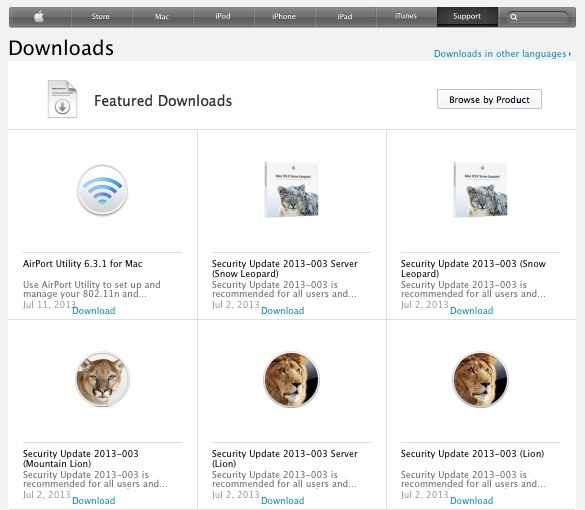
Task: Click the Downloads page title
Action: tap(61, 48)
